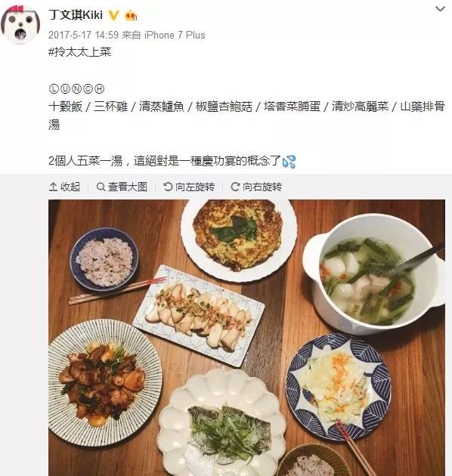Click the counter-clockwise rotate arrow icon
Image resolution: width=452 pixels, height=476 pixels.
(168, 187)
